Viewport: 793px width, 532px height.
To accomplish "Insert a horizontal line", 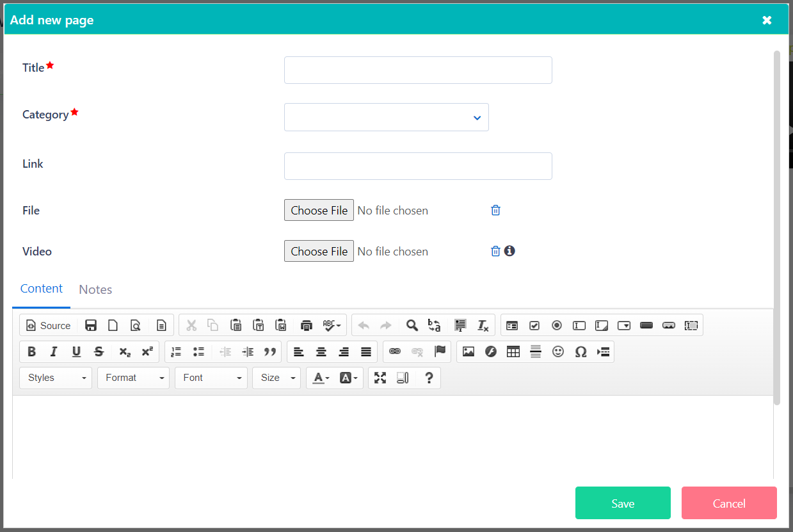I will [536, 351].
